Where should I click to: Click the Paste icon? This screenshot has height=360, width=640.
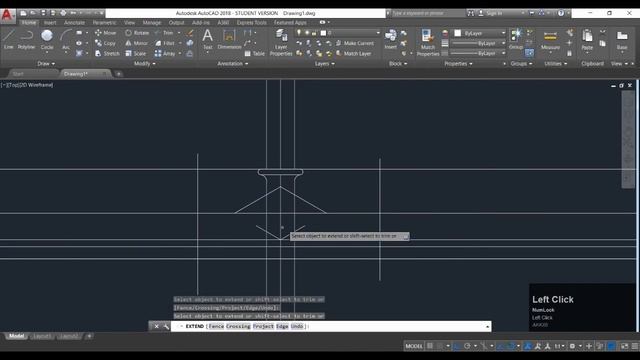coord(587,40)
